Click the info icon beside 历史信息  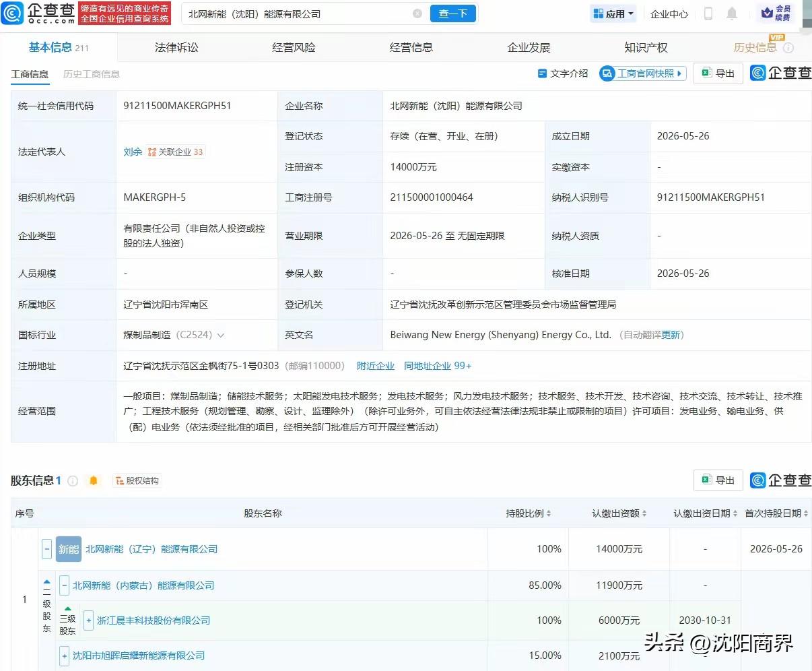point(788,48)
